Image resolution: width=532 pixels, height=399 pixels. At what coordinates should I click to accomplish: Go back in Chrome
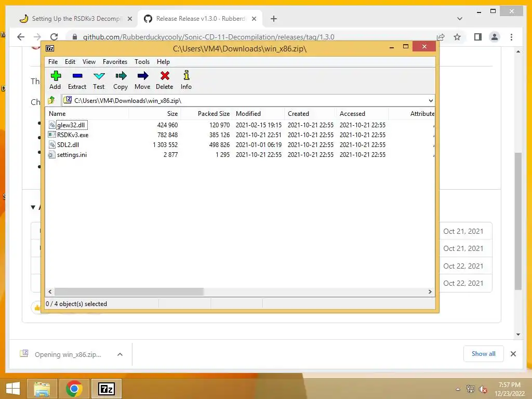click(21, 37)
